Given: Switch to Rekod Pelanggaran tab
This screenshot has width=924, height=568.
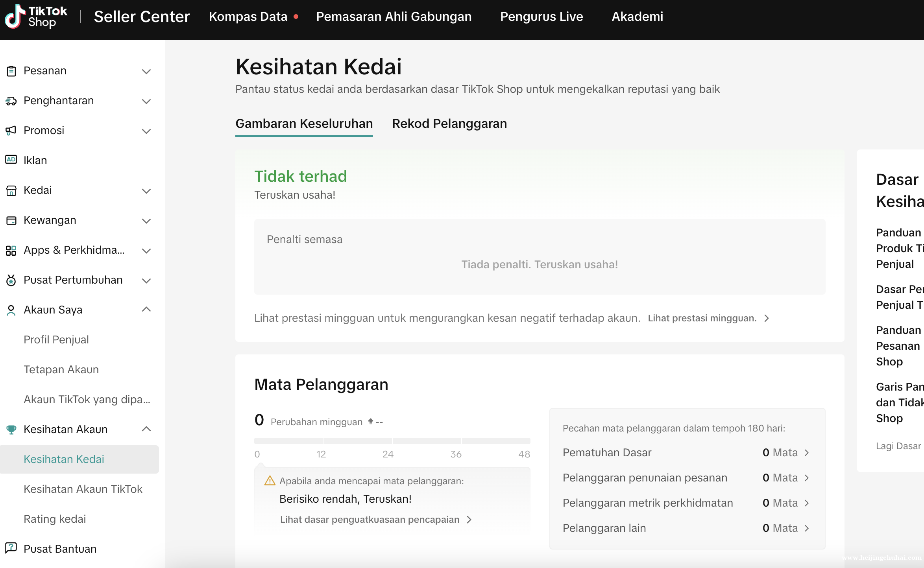Looking at the screenshot, I should point(449,124).
